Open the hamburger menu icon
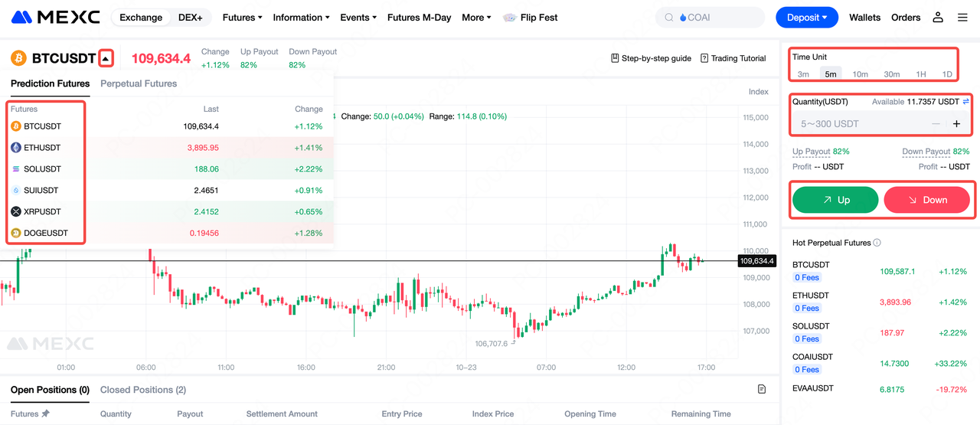Image resolution: width=980 pixels, height=425 pixels. 962,18
